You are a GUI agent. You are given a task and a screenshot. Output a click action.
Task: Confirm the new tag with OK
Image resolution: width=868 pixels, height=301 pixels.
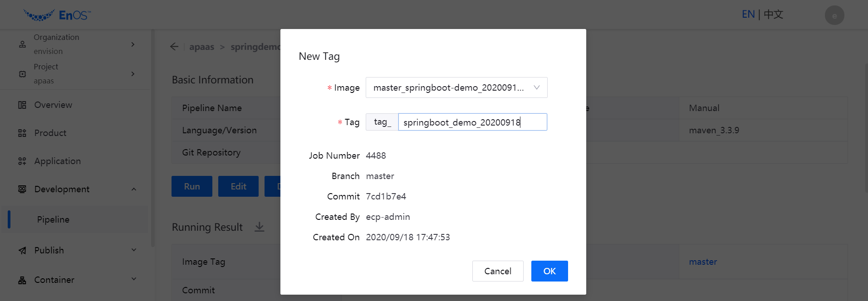click(x=549, y=271)
